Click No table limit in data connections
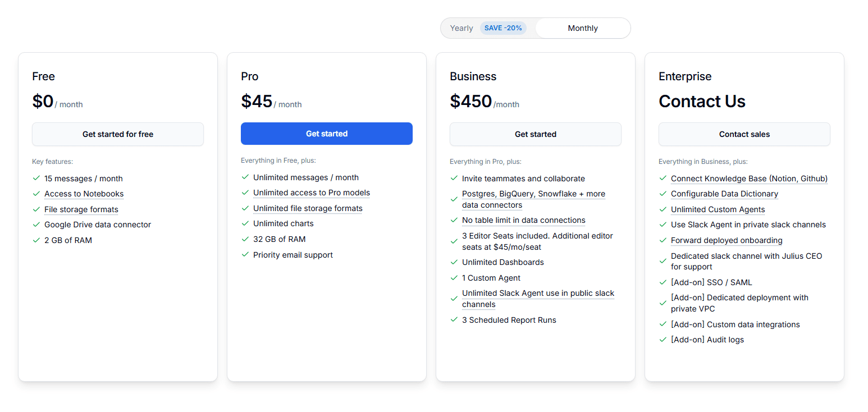 [524, 220]
